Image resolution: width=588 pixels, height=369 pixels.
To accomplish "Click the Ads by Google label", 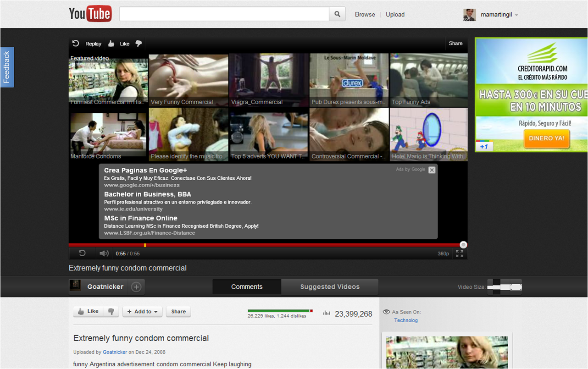I will tap(410, 170).
